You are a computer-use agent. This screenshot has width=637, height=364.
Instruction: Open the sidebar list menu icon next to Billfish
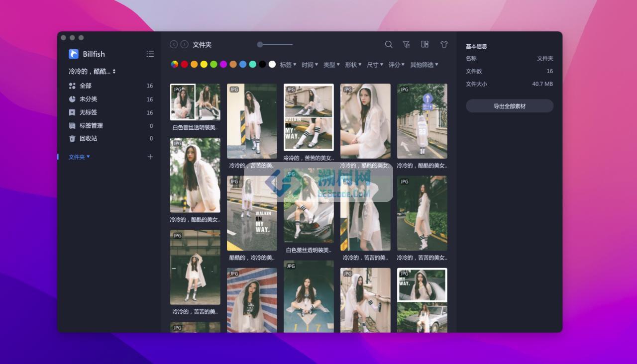[x=150, y=54]
